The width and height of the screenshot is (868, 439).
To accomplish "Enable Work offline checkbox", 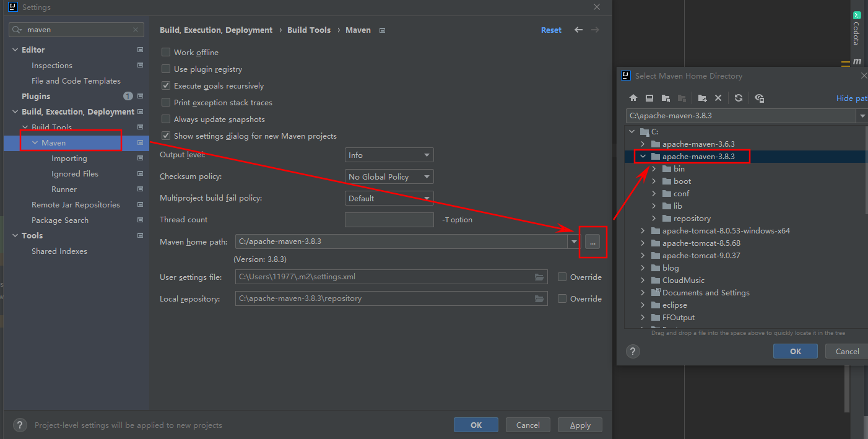I will coord(166,52).
